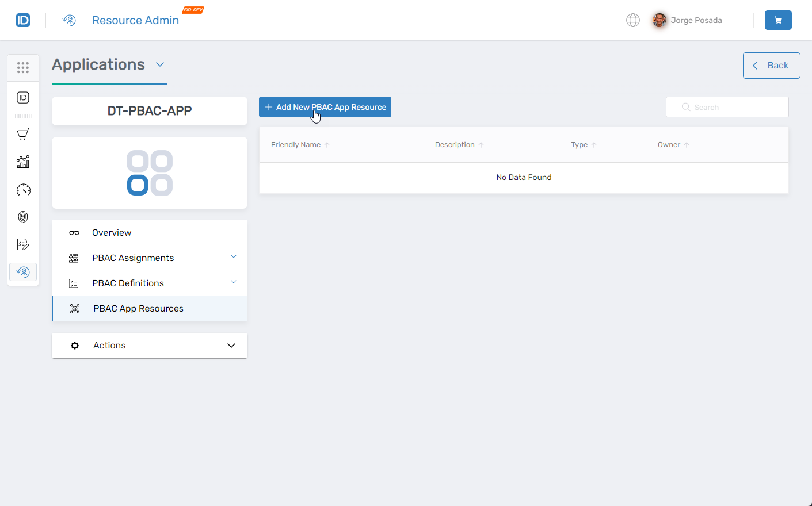Select the speedometer dashboard icon in the sidebar

point(23,189)
